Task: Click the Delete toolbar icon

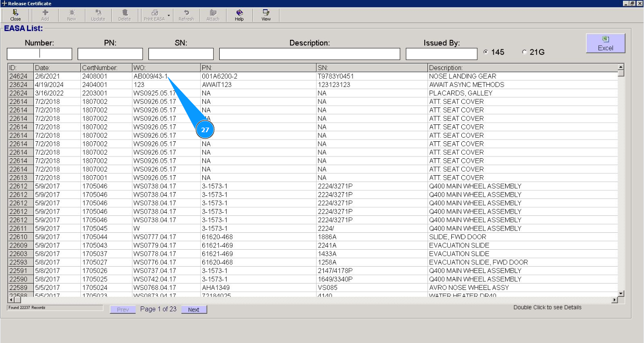Action: 125,15
